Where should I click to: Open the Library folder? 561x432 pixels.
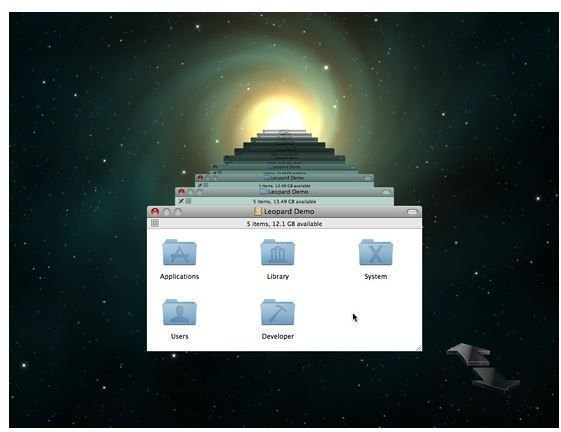tap(278, 252)
